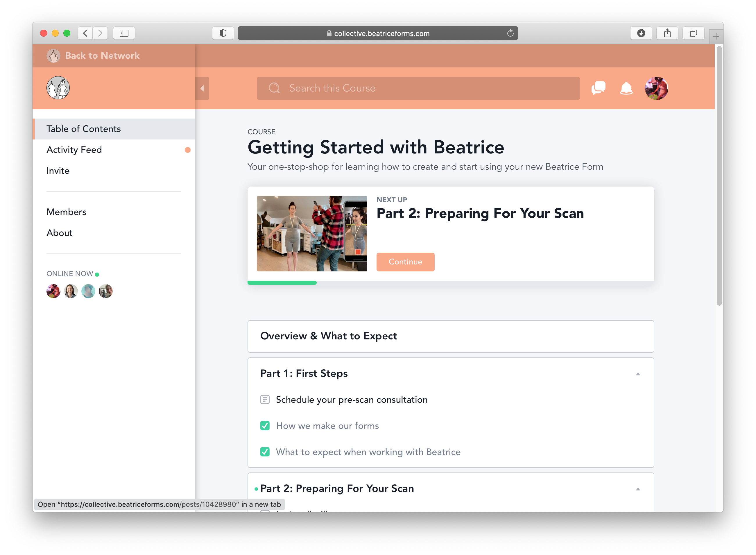Click Safari's sidebar toggle icon
Screen dimensions: 756x555
click(124, 33)
